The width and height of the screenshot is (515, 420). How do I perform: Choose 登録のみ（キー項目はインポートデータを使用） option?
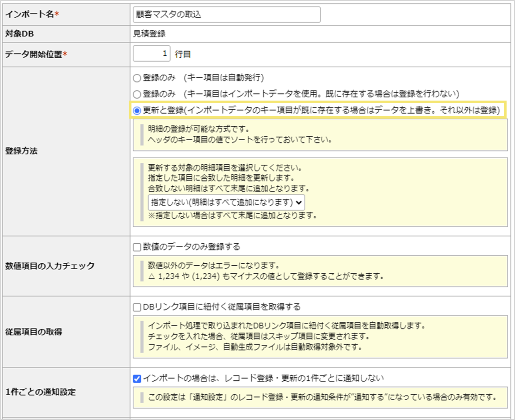click(x=136, y=94)
